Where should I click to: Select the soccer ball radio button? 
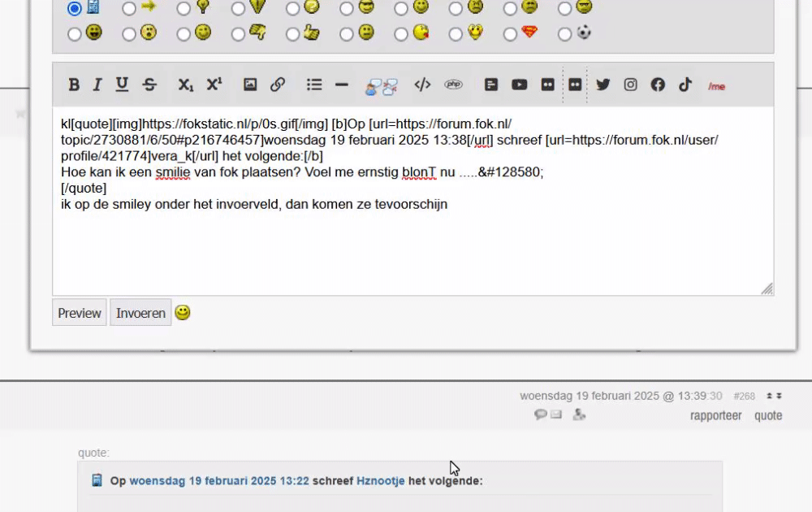565,34
